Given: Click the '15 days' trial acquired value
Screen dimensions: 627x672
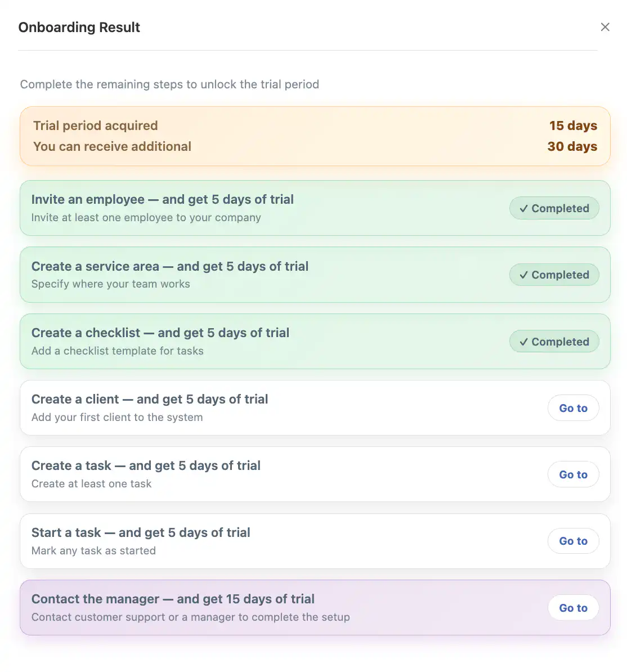Looking at the screenshot, I should [573, 126].
